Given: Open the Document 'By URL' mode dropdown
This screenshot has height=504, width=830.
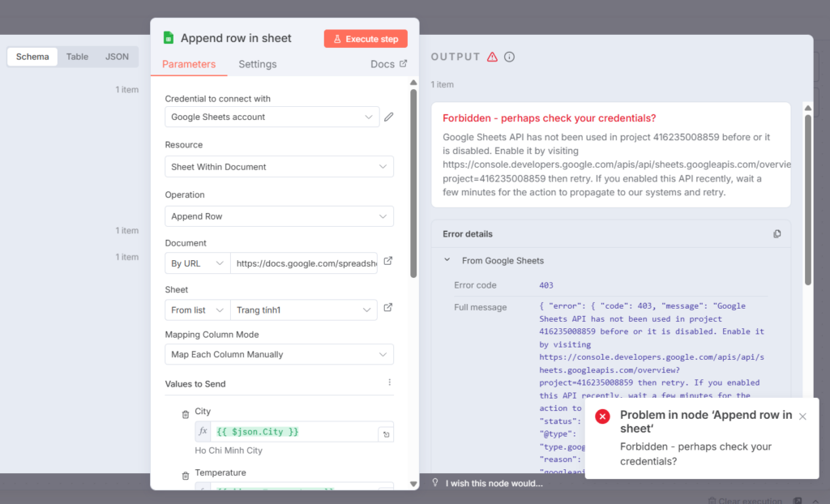Looking at the screenshot, I should click(198, 263).
